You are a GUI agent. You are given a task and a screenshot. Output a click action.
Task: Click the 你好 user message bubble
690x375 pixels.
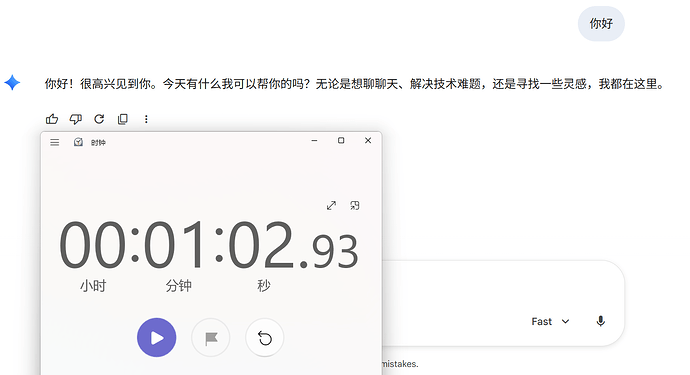(x=601, y=24)
